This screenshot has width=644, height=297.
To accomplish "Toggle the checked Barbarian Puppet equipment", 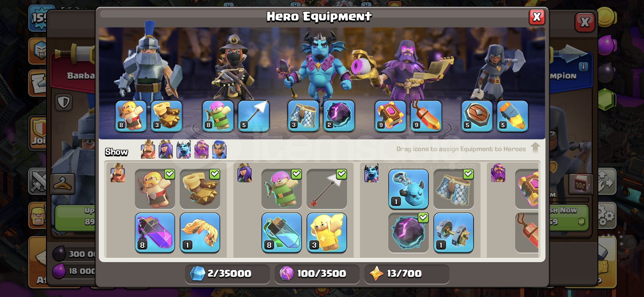I will [x=155, y=189].
